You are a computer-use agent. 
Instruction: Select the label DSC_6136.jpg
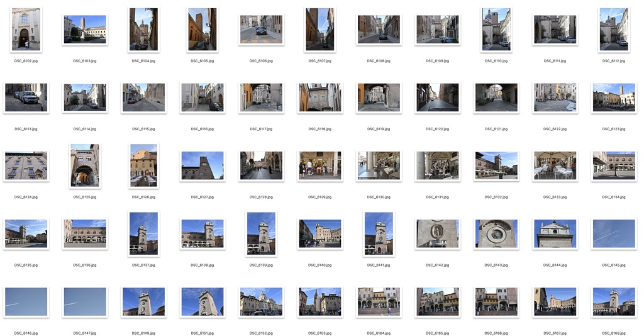click(x=85, y=266)
